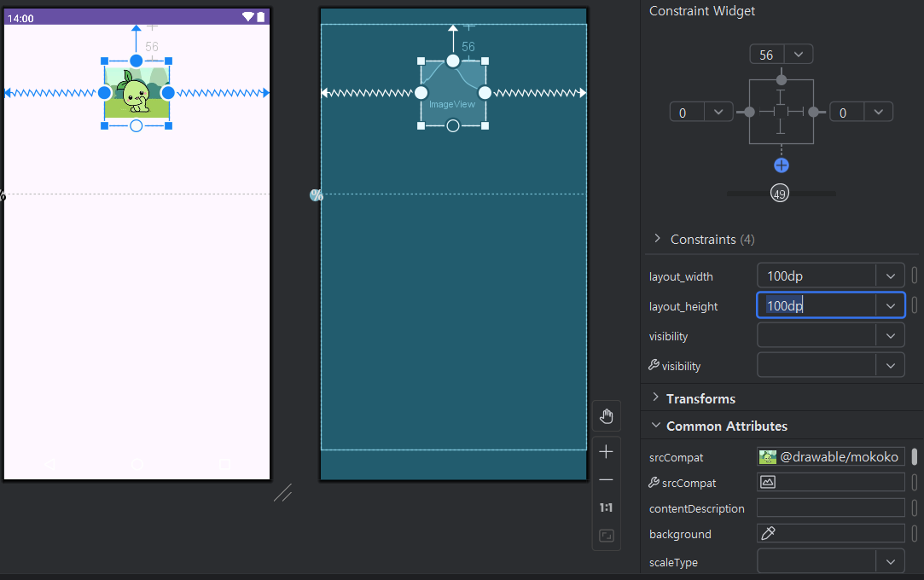Click top constraint anchor in design preview

pos(137,61)
